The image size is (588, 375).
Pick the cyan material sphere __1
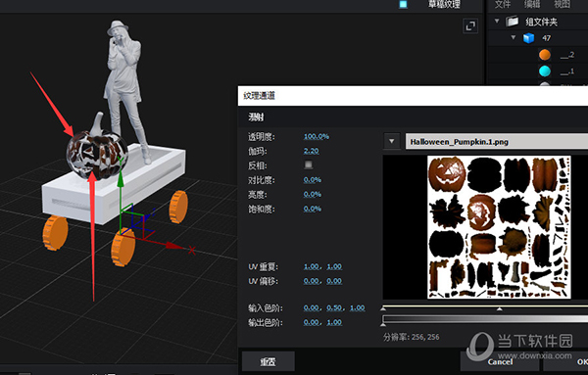tap(545, 70)
